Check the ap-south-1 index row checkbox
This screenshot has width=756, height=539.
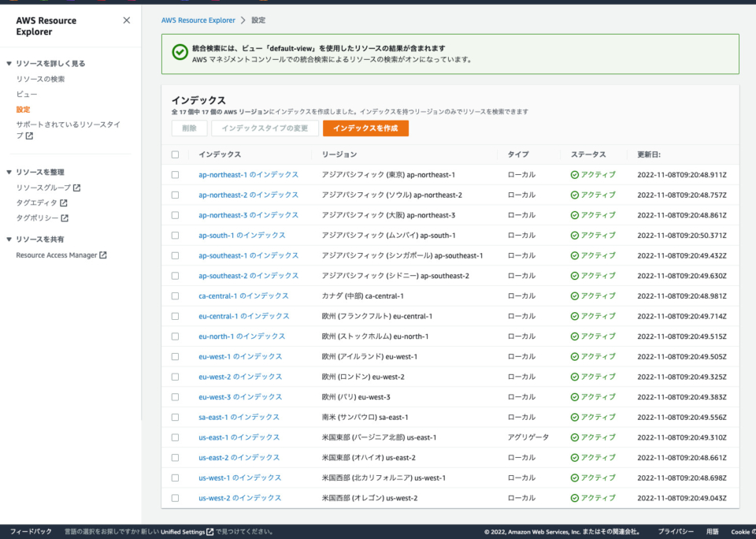[175, 235]
